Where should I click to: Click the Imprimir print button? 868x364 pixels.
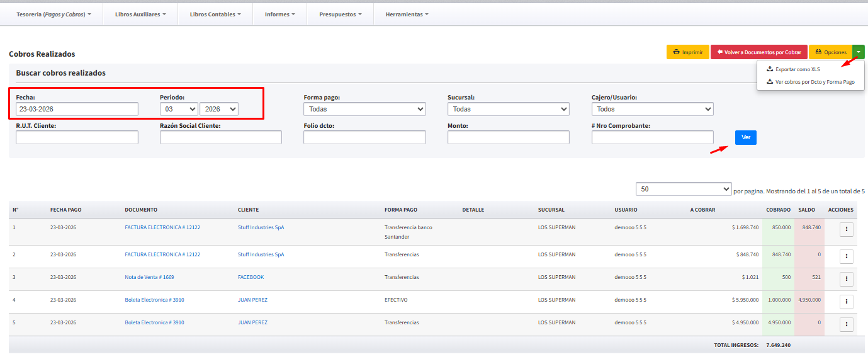[x=687, y=52]
